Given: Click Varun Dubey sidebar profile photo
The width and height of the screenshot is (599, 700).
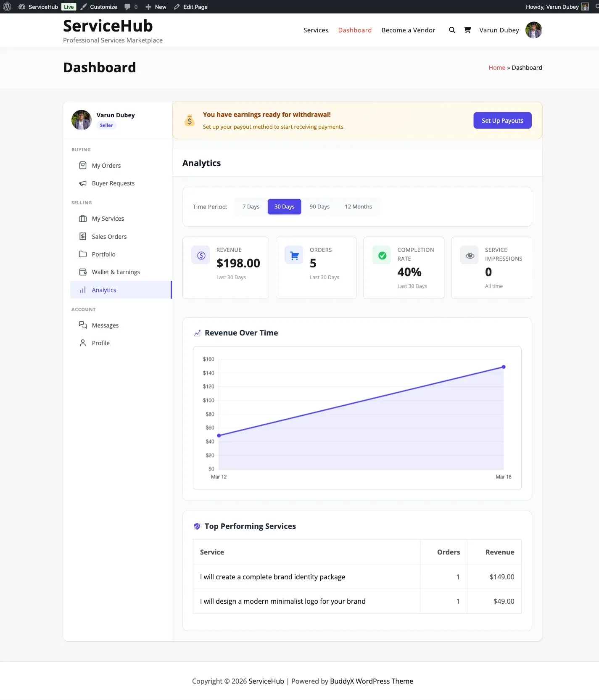Looking at the screenshot, I should [x=82, y=120].
